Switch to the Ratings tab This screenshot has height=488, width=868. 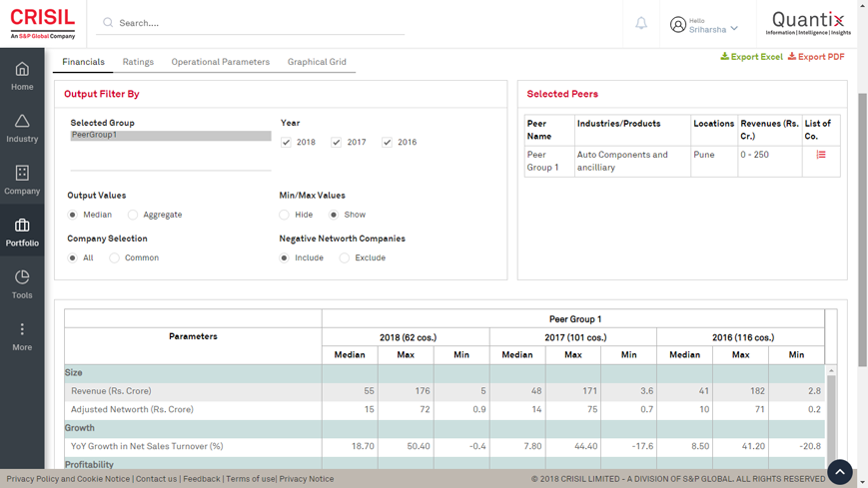click(x=138, y=62)
